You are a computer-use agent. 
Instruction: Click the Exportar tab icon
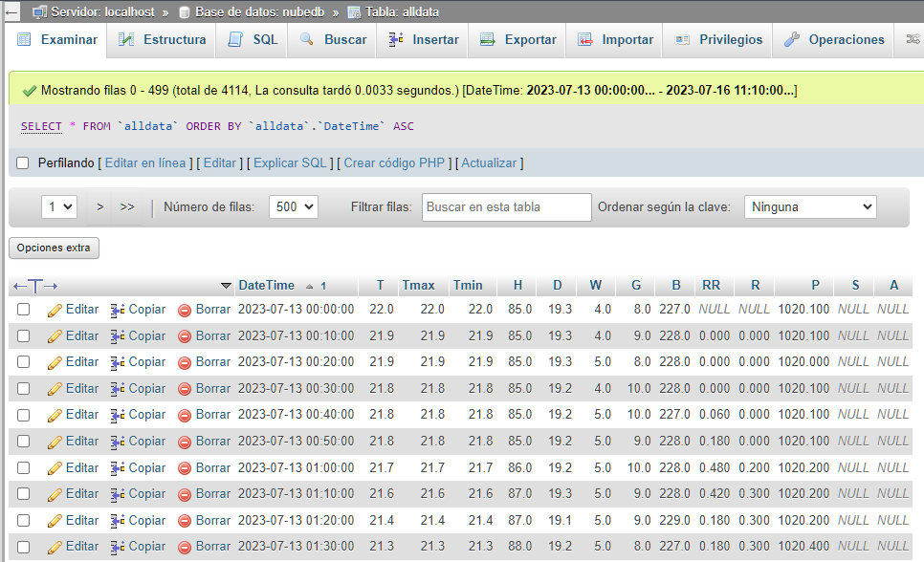(487, 39)
